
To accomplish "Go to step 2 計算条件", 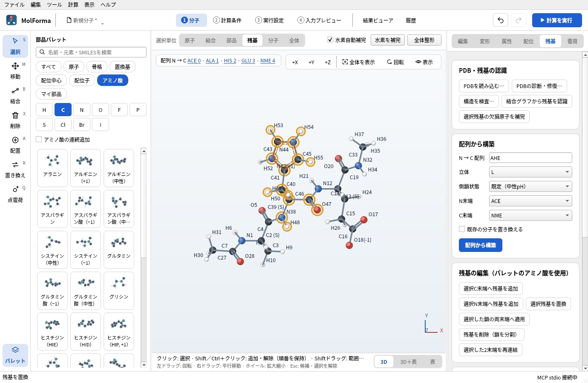I will click(228, 20).
